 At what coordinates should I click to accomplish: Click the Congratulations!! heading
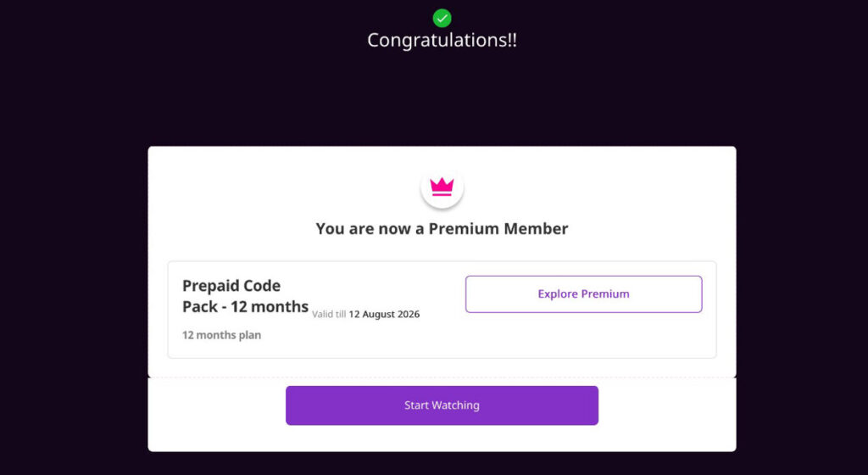(442, 41)
